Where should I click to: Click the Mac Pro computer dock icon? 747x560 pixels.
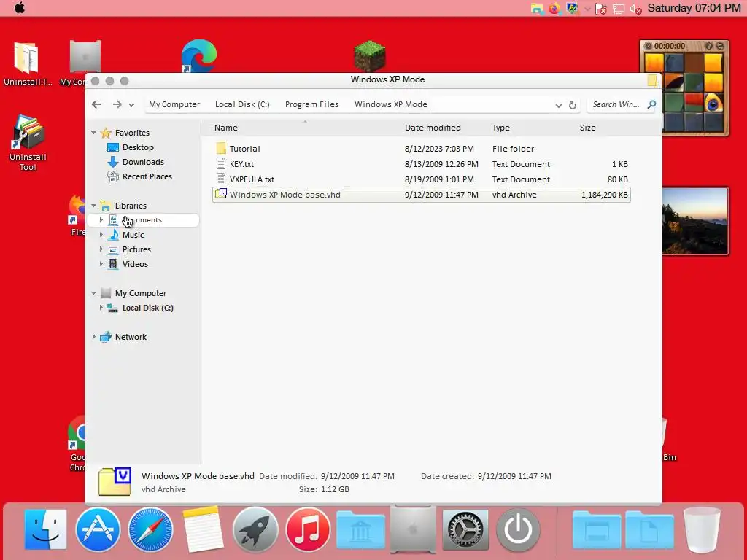413,529
